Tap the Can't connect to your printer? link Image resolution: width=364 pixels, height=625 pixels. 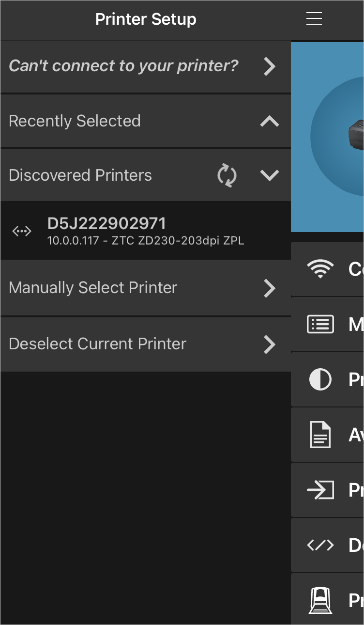[123, 66]
